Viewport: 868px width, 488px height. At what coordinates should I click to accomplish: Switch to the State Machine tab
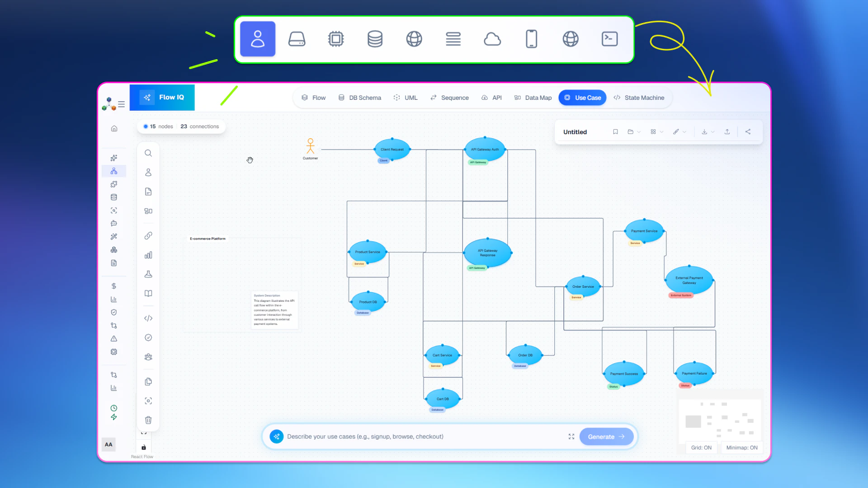point(639,98)
